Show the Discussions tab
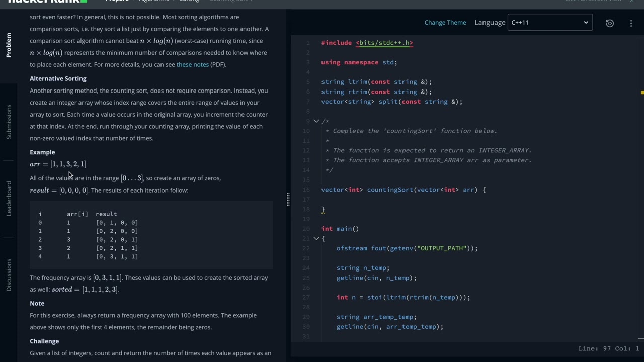This screenshot has width=644, height=362. pyautogui.click(x=9, y=275)
